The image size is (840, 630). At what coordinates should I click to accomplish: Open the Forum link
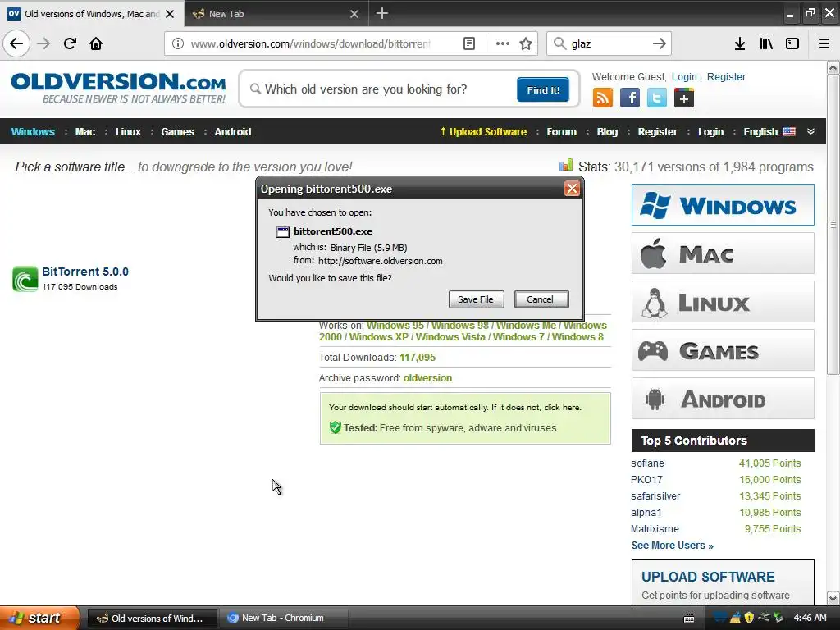click(x=561, y=132)
